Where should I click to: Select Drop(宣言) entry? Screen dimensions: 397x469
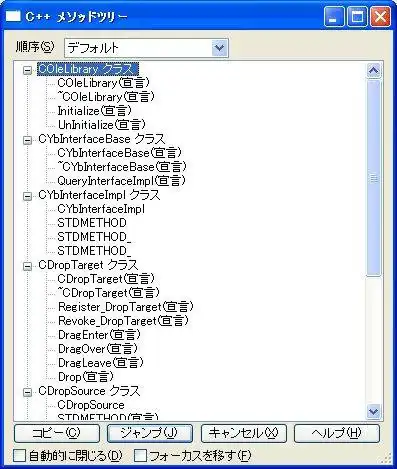click(86, 377)
